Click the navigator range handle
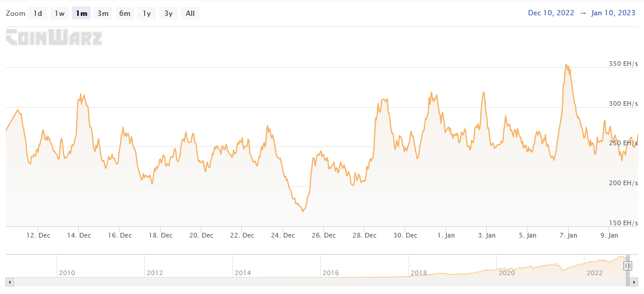 click(x=628, y=266)
